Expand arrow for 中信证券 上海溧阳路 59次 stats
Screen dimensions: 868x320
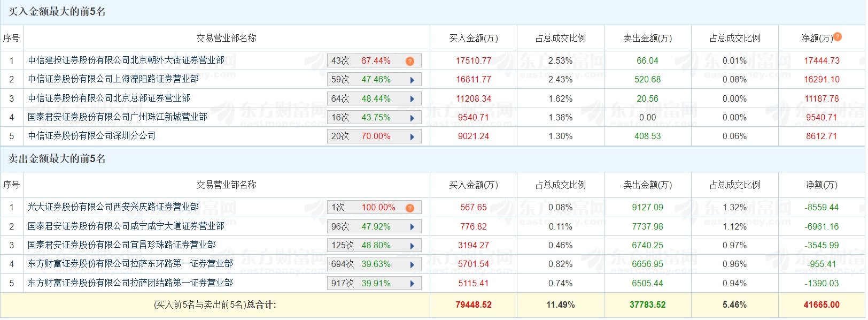click(412, 80)
